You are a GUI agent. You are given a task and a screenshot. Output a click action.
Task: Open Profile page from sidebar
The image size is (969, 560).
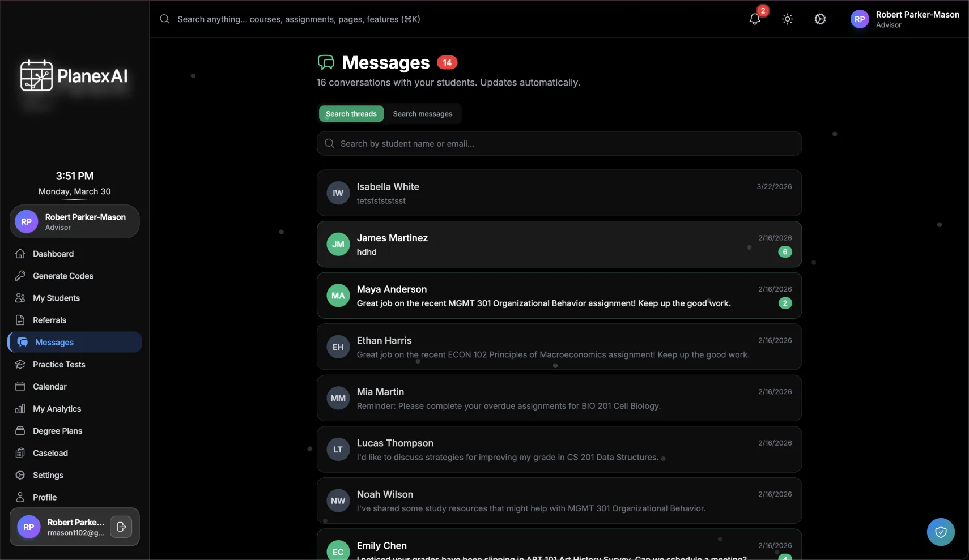75,497
